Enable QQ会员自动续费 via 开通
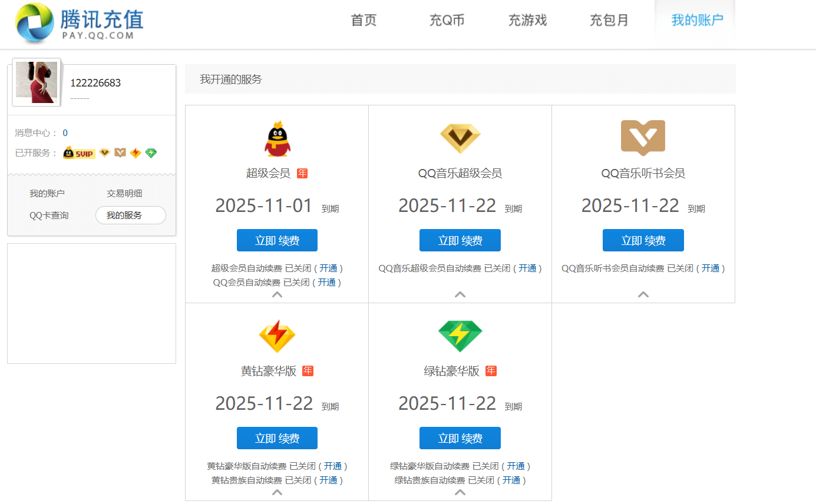816x504 pixels. pos(327,283)
